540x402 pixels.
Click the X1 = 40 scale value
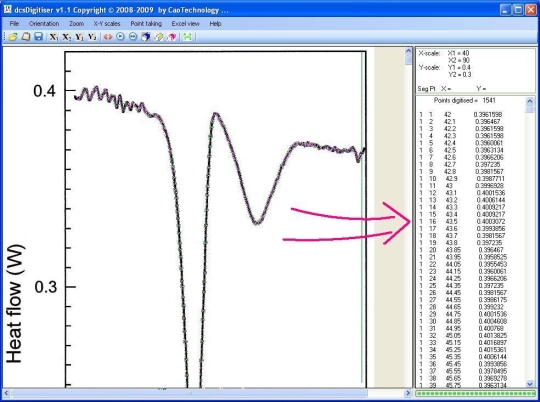[458, 53]
